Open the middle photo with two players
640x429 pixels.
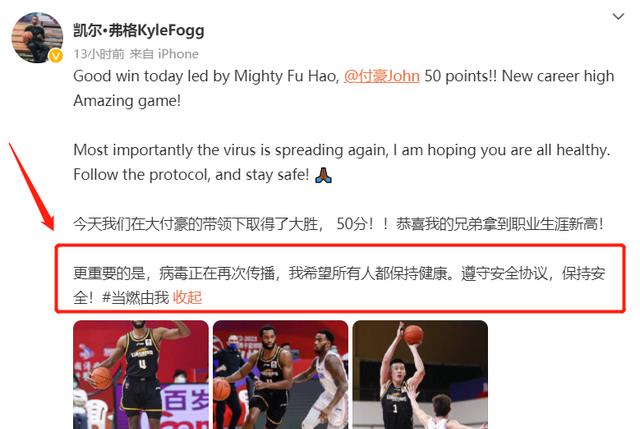coord(280,375)
